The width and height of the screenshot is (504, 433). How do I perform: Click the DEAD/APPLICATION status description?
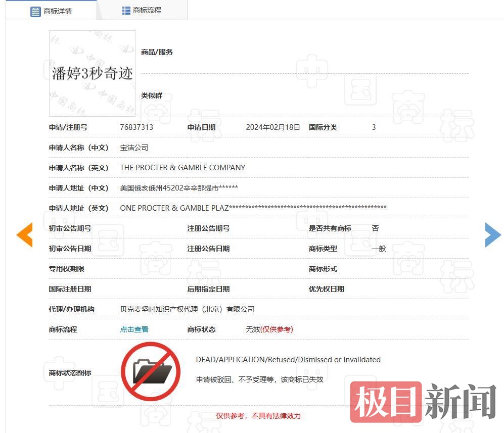pos(288,360)
